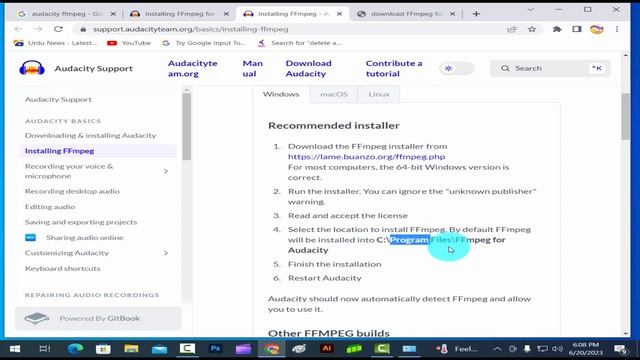Screen dimensions: 640x360
Task: Close the audacity ffmpeg Google tab
Action: pyautogui.click(x=113, y=13)
